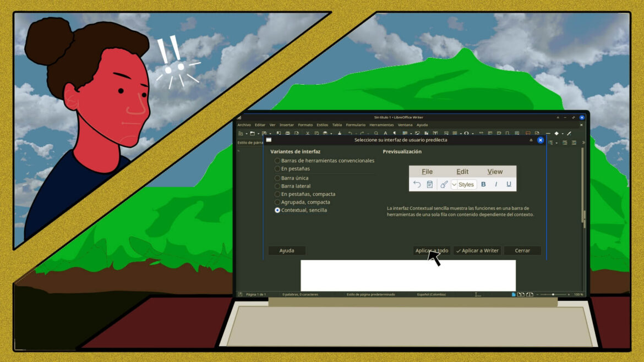Screen dimensions: 644x362
Task: Click Aplicar a Writer button
Action: tap(477, 250)
